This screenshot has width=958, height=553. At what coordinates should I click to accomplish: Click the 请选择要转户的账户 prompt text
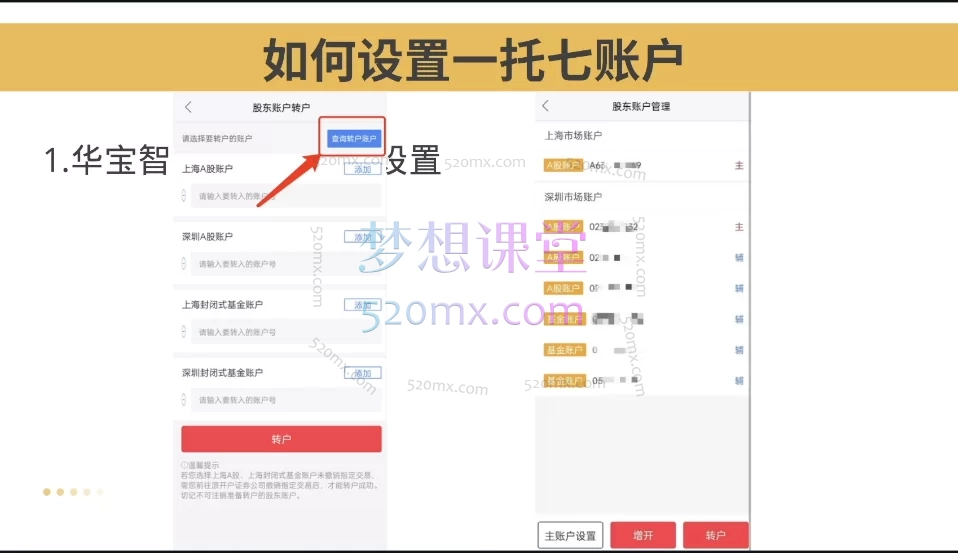217,139
